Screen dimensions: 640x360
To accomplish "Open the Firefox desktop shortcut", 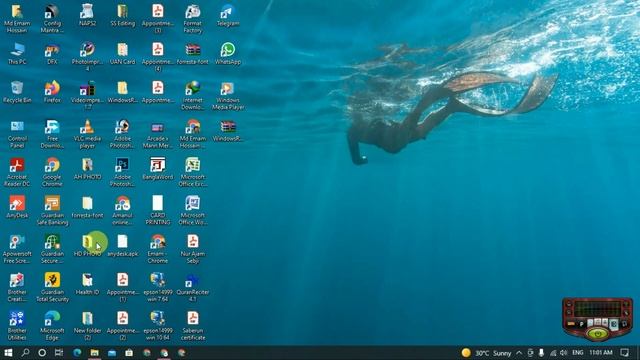I will tap(52, 92).
